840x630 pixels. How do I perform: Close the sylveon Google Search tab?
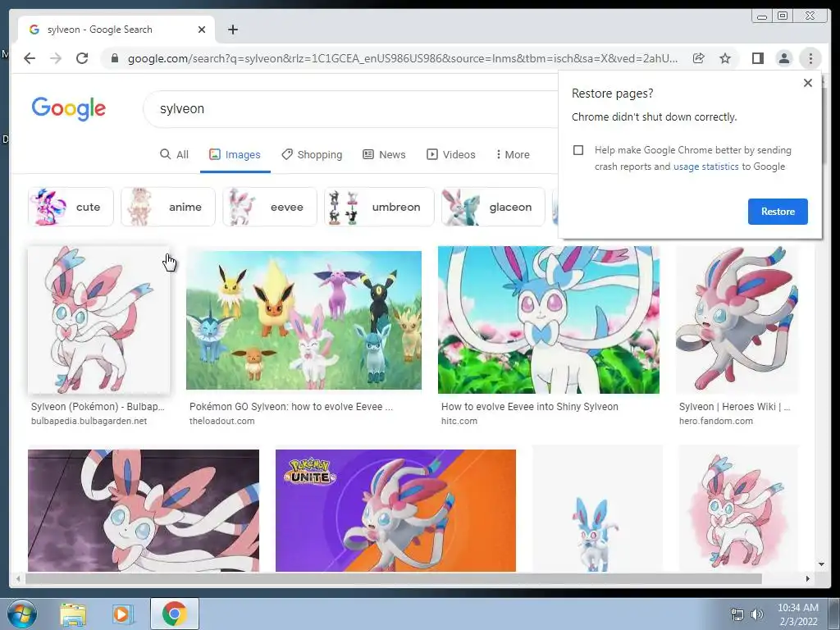(202, 30)
